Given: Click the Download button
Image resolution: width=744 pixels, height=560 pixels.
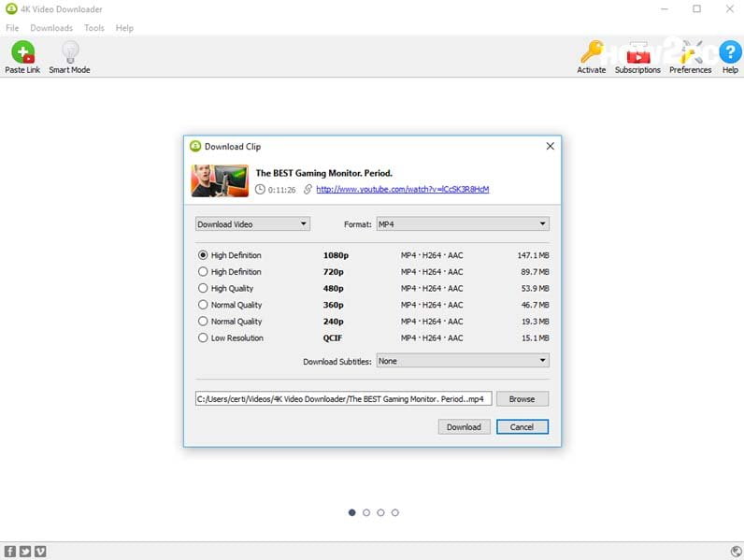Looking at the screenshot, I should point(464,427).
